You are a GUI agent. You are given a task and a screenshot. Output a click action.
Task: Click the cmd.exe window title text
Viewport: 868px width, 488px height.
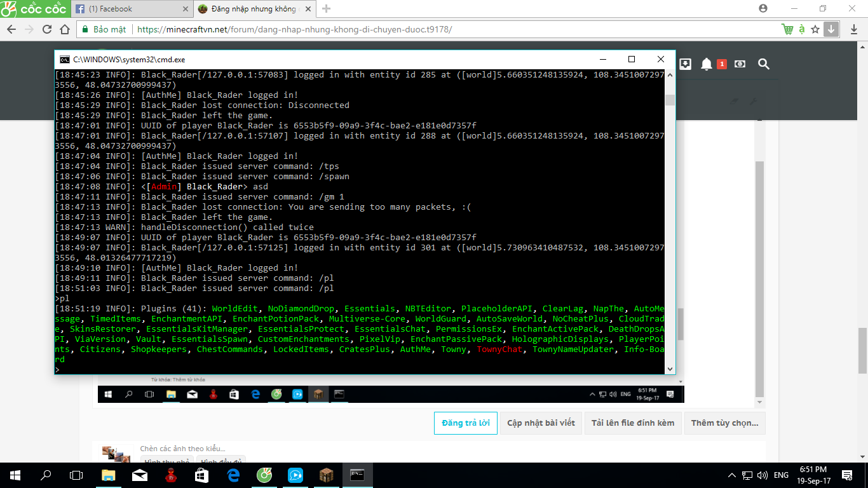click(129, 59)
